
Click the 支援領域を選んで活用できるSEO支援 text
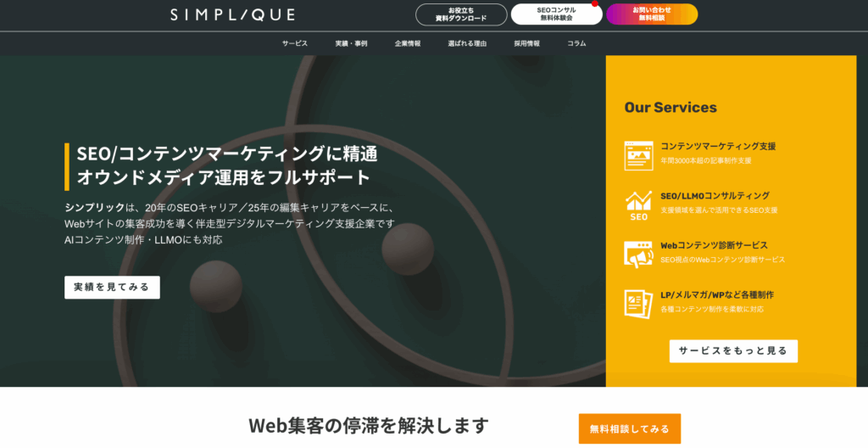coord(719,210)
